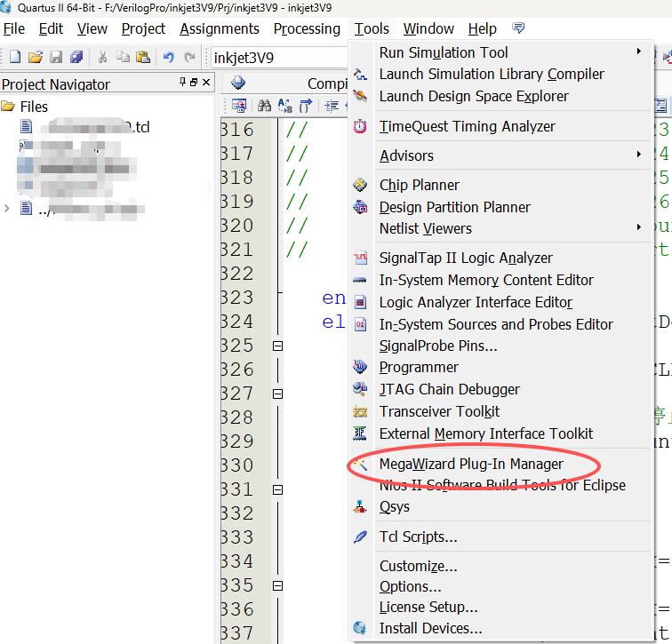The height and width of the screenshot is (644, 672).
Task: Open Chip Planner from Tools menu
Action: click(x=420, y=185)
